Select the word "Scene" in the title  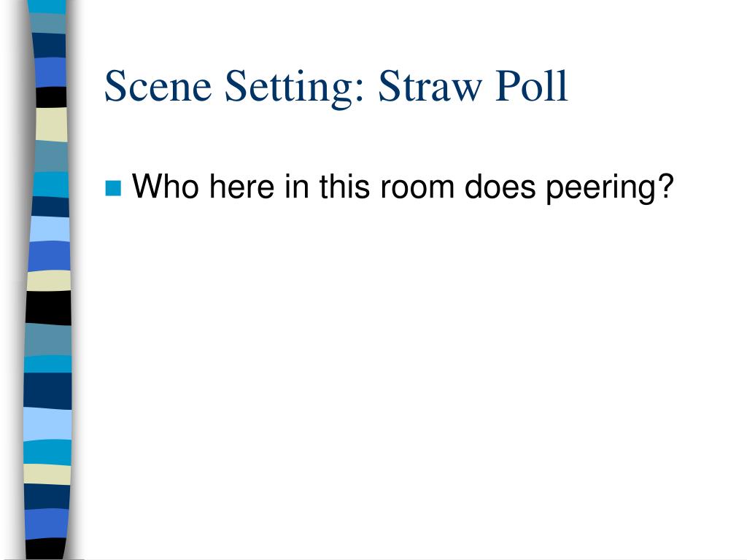coord(158,86)
